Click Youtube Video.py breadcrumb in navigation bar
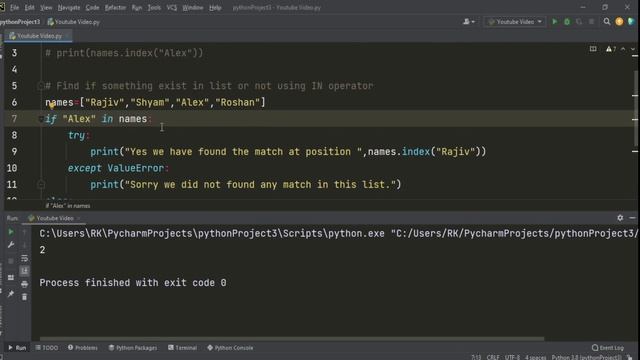 pos(73,22)
